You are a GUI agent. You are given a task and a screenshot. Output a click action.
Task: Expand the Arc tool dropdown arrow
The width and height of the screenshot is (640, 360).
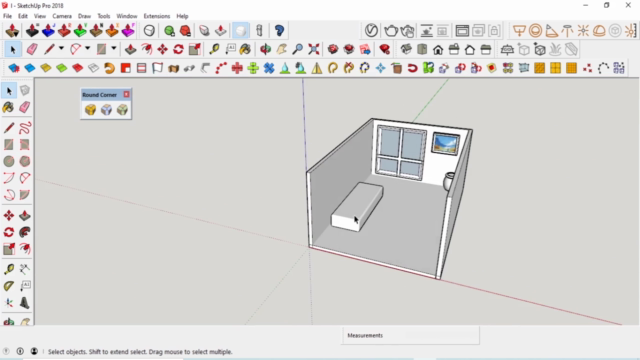click(87, 49)
